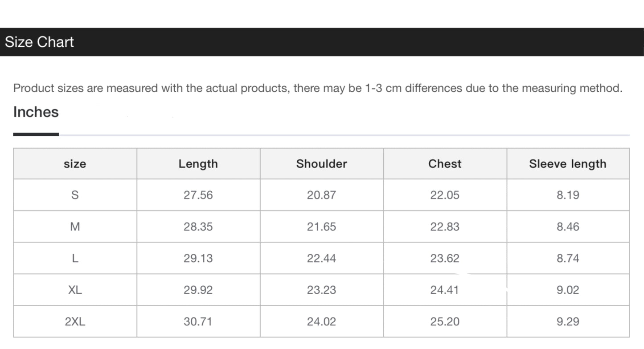The image size is (644, 349).
Task: Click the 8.19 sleeve length for S
Action: point(568,195)
